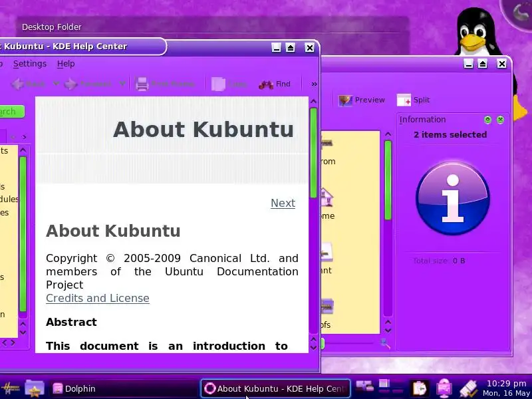Click the large blue info icon in Dolphin
The width and height of the screenshot is (532, 399).
tap(453, 198)
